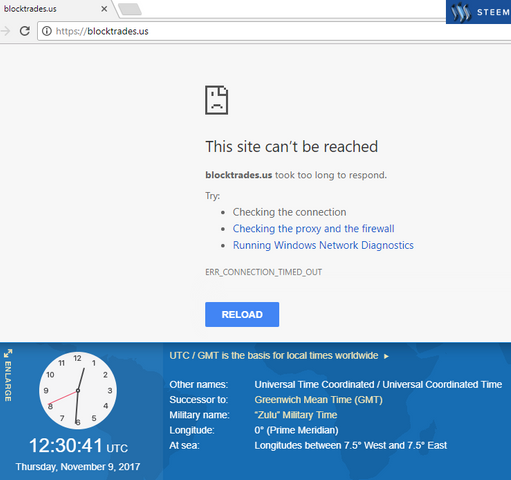The height and width of the screenshot is (480, 511).
Task: Click the browser reload icon
Action: [25, 31]
